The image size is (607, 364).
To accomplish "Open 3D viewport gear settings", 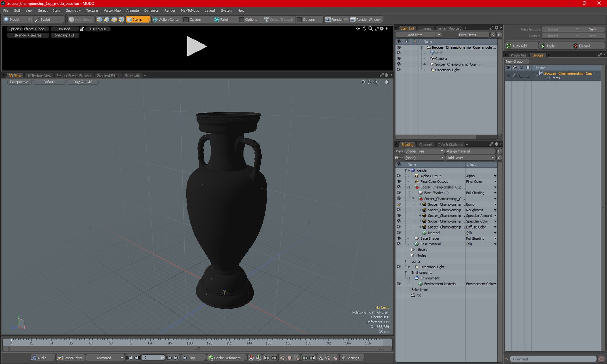I will coord(387,82).
